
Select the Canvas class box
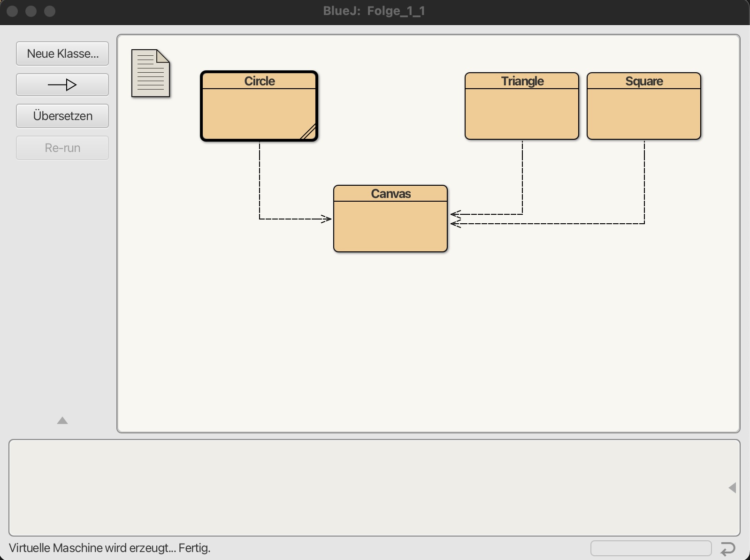click(390, 225)
